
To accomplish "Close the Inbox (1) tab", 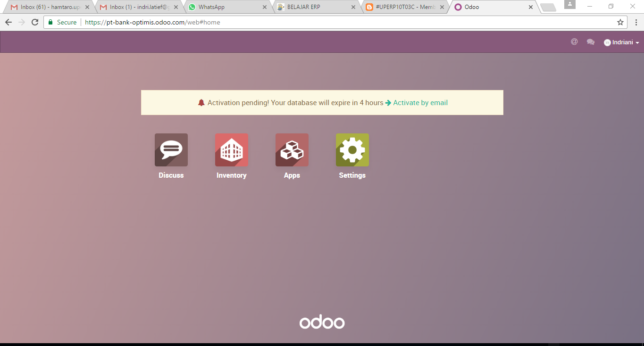I will click(176, 7).
